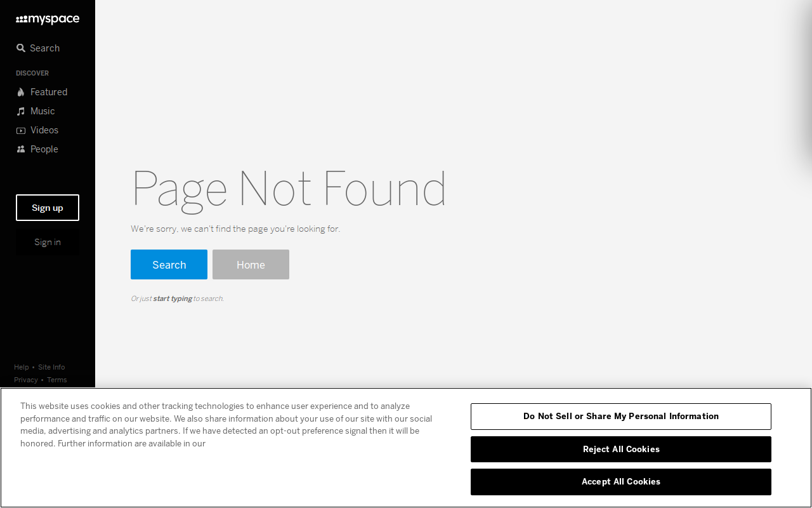
Task: Click the people silhouette icon
Action: pos(21,149)
